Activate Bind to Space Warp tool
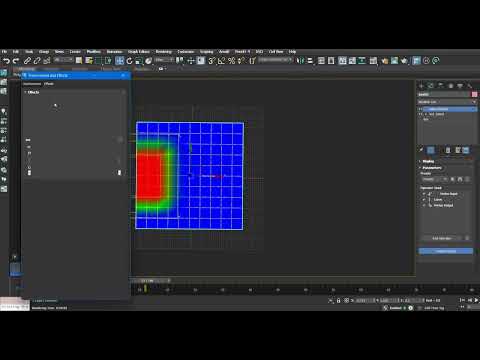 [47, 61]
